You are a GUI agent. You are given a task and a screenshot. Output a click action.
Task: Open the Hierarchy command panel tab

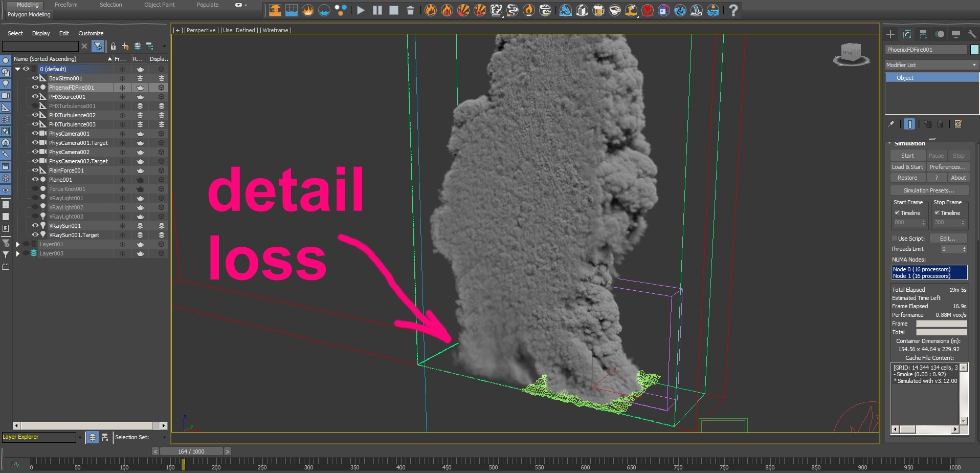coord(923,34)
